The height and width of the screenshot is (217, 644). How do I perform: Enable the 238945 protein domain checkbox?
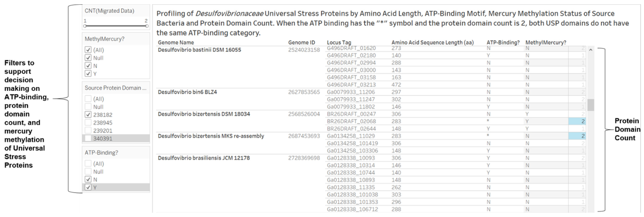(88, 123)
